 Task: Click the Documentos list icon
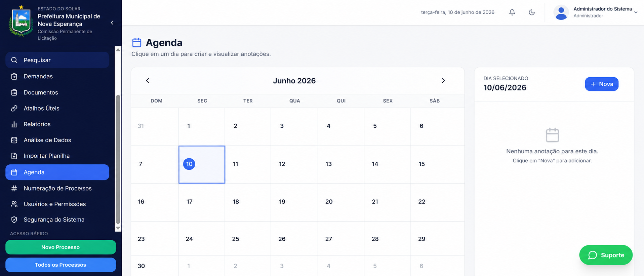[x=14, y=92]
